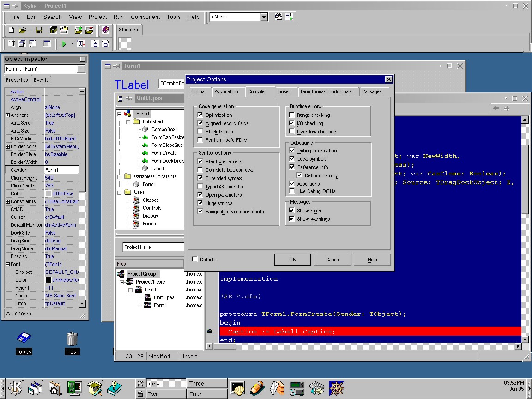Image resolution: width=532 pixels, height=399 pixels.
Task: Toggle the Optimization checkbox
Action: tap(200, 115)
